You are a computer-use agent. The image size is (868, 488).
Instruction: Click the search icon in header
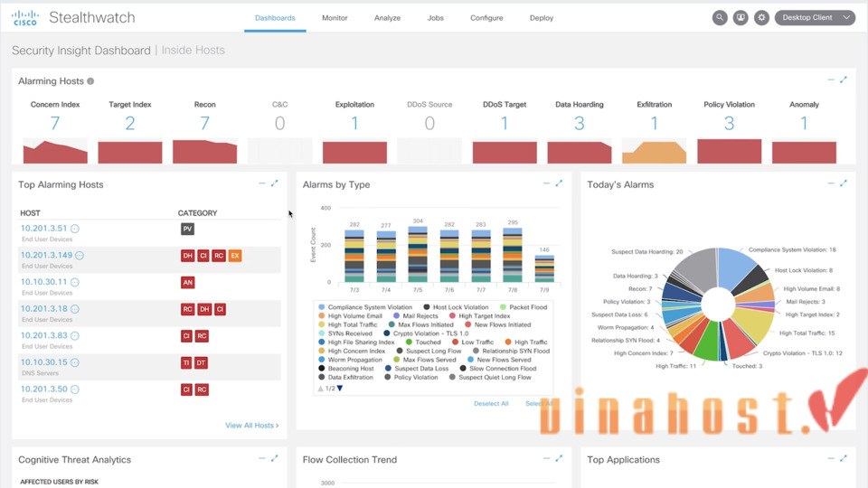coord(720,18)
